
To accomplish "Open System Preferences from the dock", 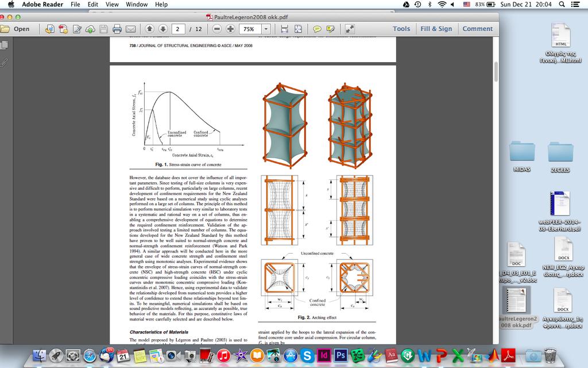I will click(x=73, y=355).
